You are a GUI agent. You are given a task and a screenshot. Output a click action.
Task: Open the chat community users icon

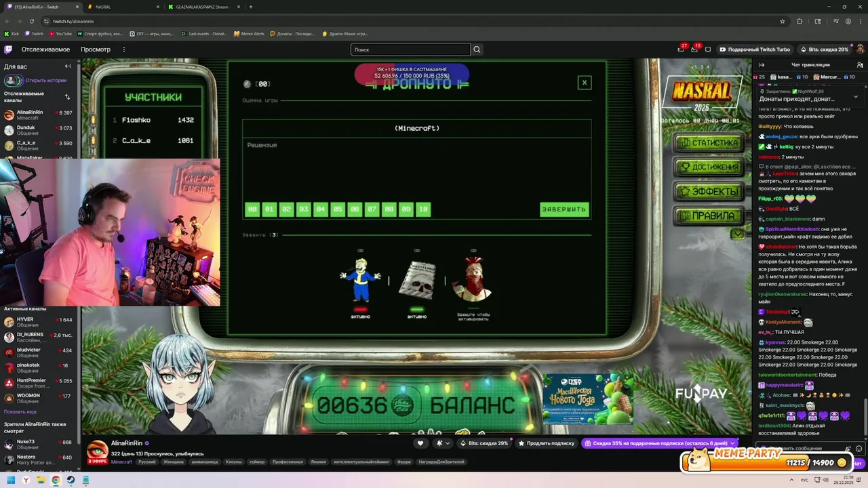859,65
